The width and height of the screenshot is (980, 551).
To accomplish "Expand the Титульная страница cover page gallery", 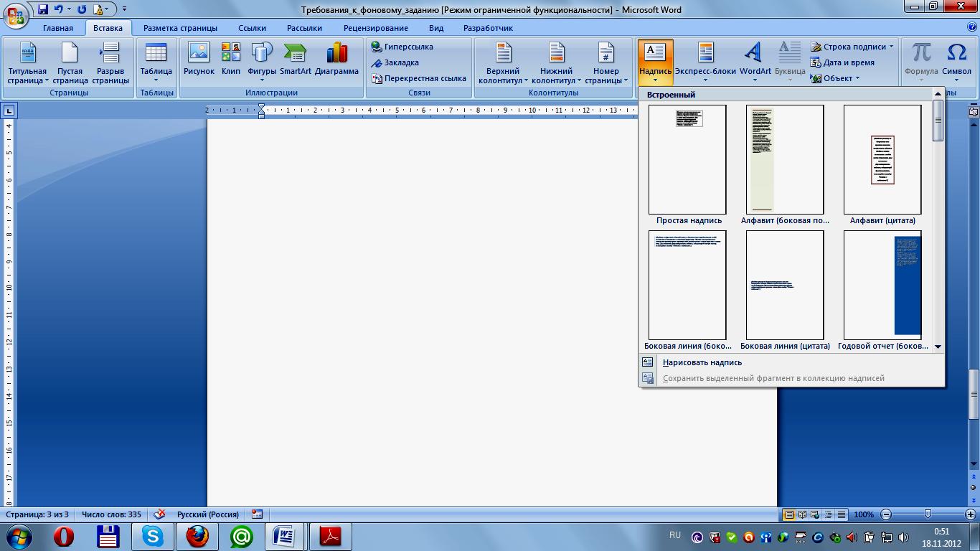I will tap(27, 63).
